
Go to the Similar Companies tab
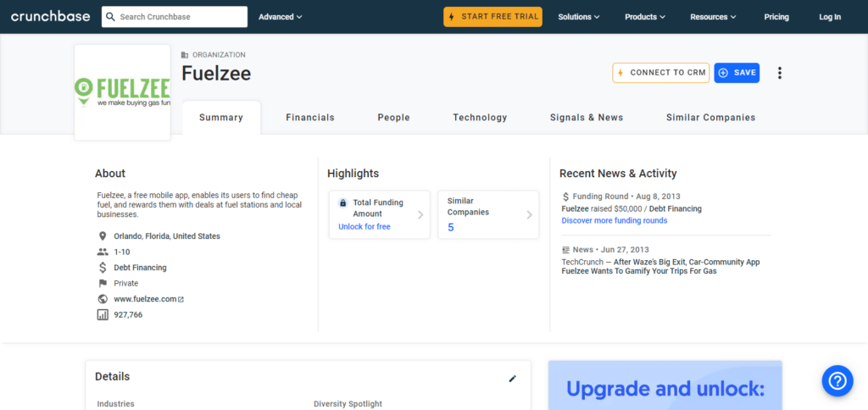tap(711, 117)
